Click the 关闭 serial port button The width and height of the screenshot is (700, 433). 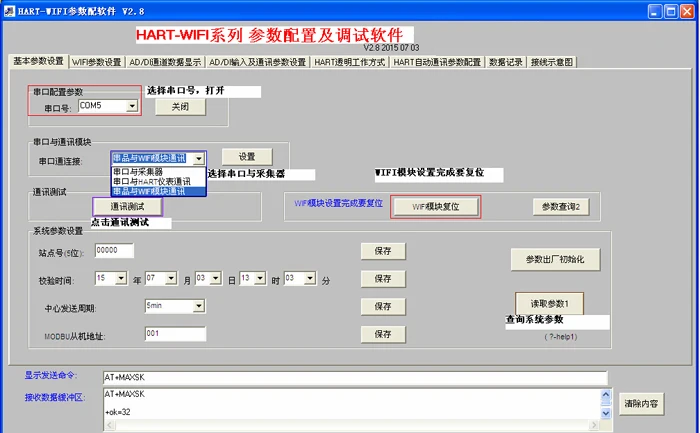180,107
